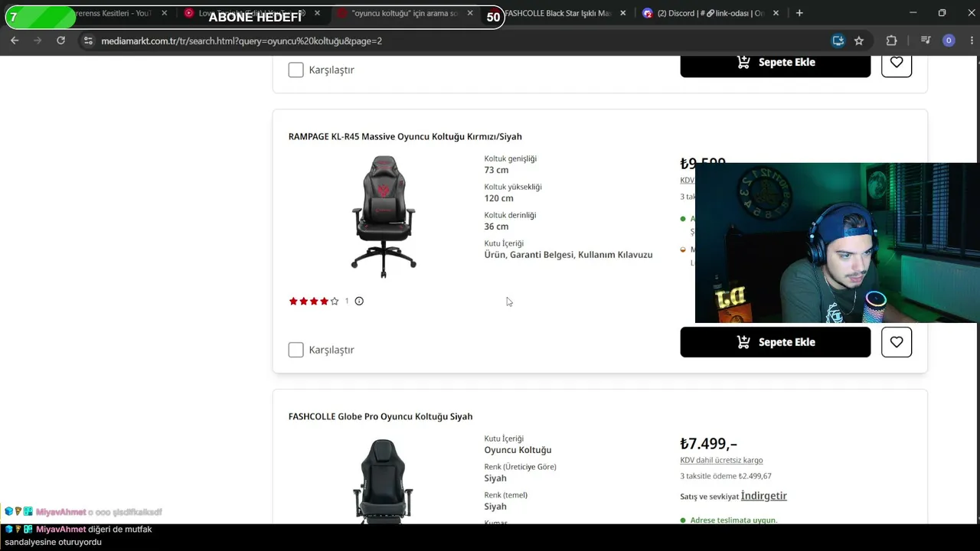Open rating info icon next to RAMPAGE stars
Screen dimensions: 980x551
[359, 301]
